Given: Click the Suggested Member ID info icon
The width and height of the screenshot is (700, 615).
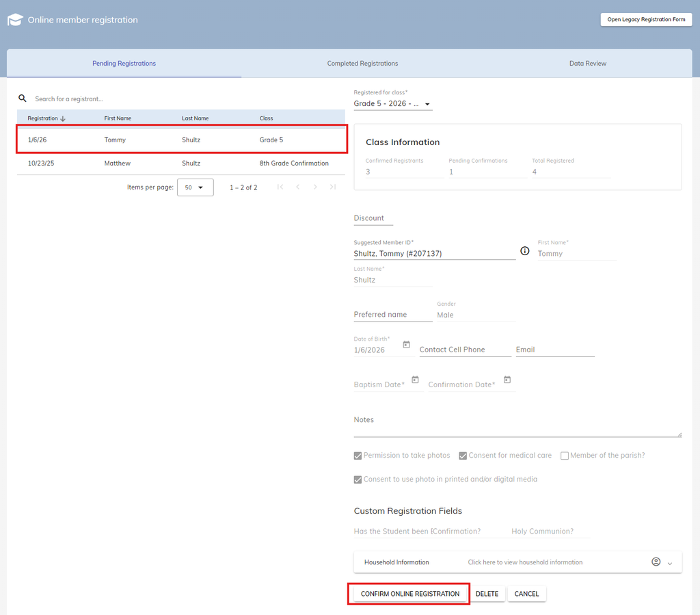Looking at the screenshot, I should pyautogui.click(x=525, y=251).
